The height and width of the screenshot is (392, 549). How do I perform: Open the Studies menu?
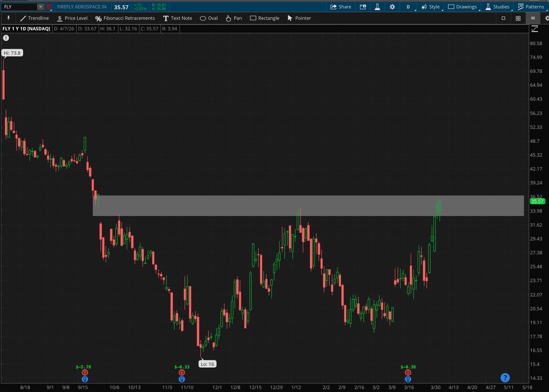point(498,6)
